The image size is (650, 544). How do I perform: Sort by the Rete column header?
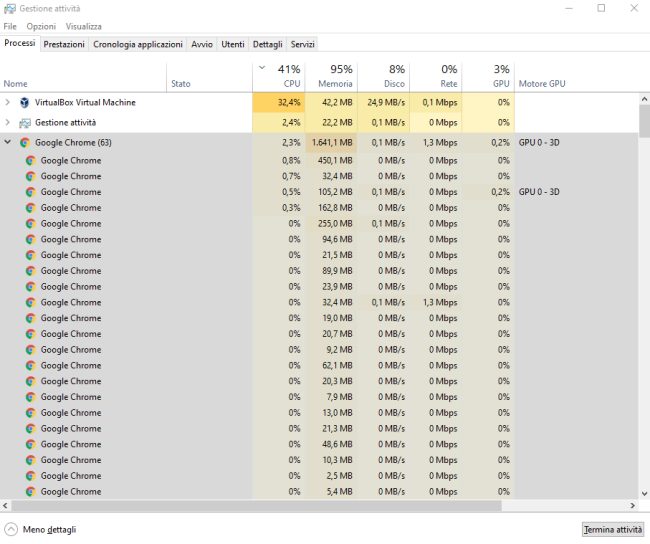point(436,78)
